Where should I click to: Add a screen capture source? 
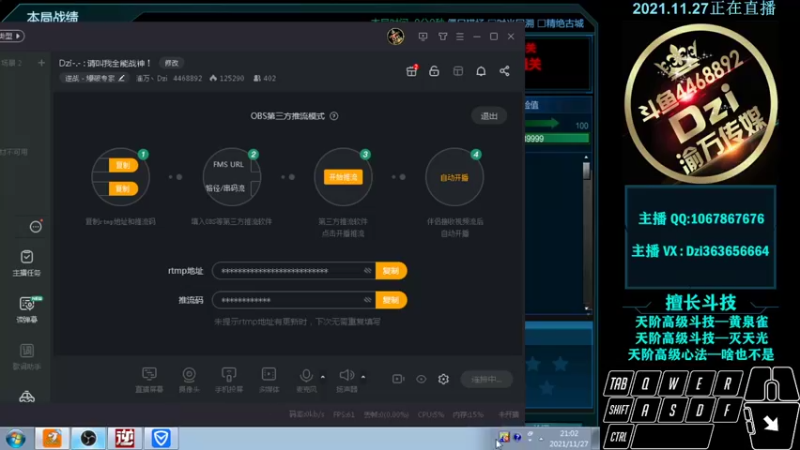tap(149, 380)
